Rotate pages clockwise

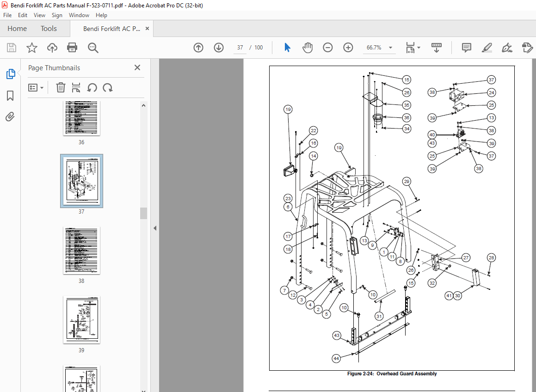point(108,87)
